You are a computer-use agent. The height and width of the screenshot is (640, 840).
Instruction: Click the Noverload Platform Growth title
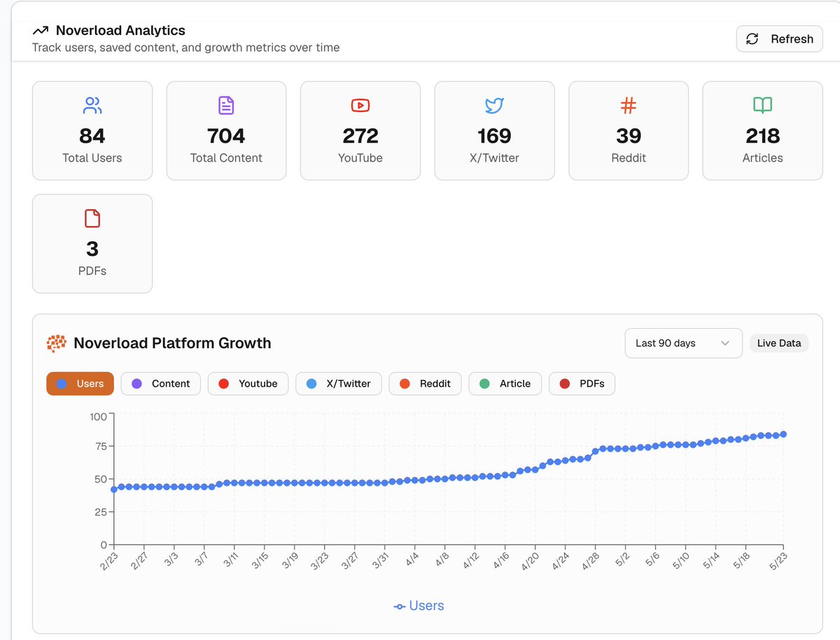(x=172, y=343)
